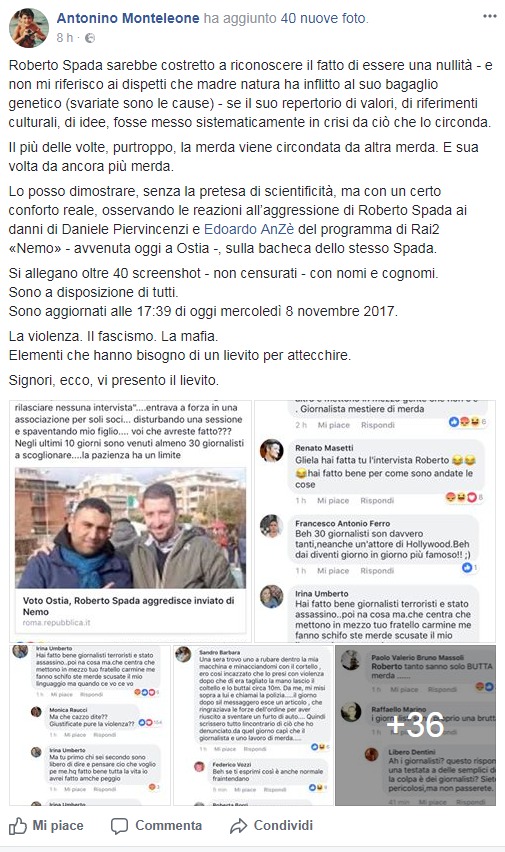Click the Renato Masetti avatar in screenshot
Screen dimensions: 505x852
coord(271,450)
